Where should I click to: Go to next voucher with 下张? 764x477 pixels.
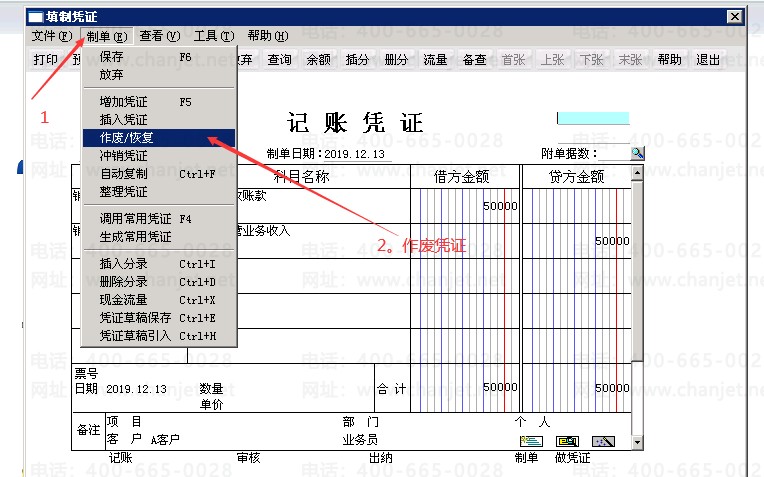coord(592,60)
